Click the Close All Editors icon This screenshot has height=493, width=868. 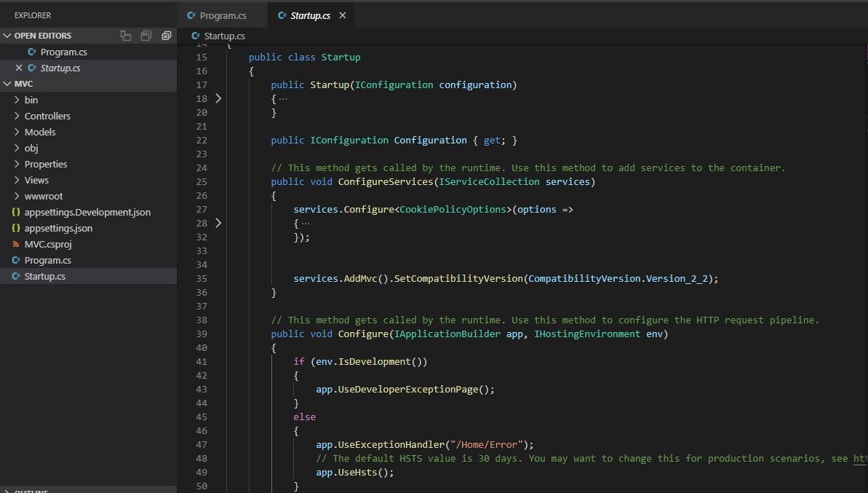point(166,35)
